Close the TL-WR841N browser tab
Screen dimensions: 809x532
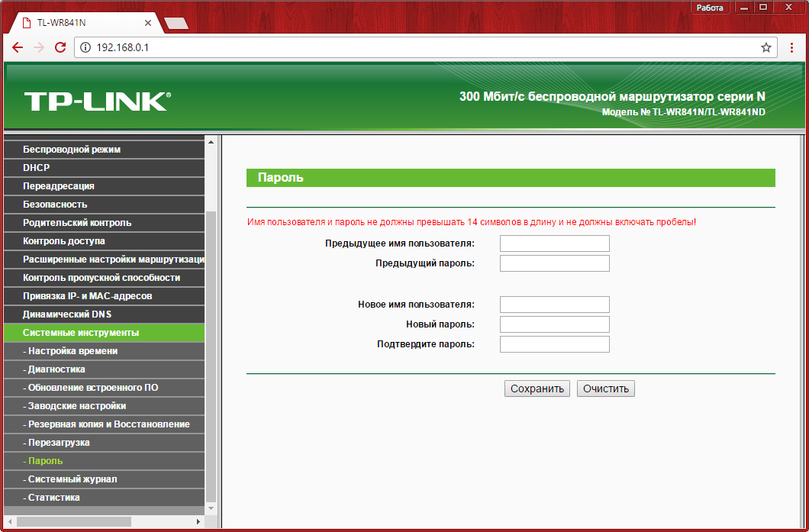[148, 23]
